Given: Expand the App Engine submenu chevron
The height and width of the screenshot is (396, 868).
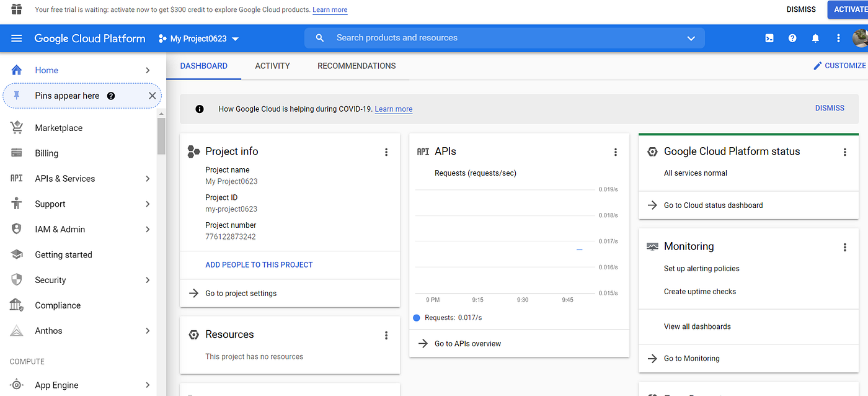Looking at the screenshot, I should coord(148,385).
